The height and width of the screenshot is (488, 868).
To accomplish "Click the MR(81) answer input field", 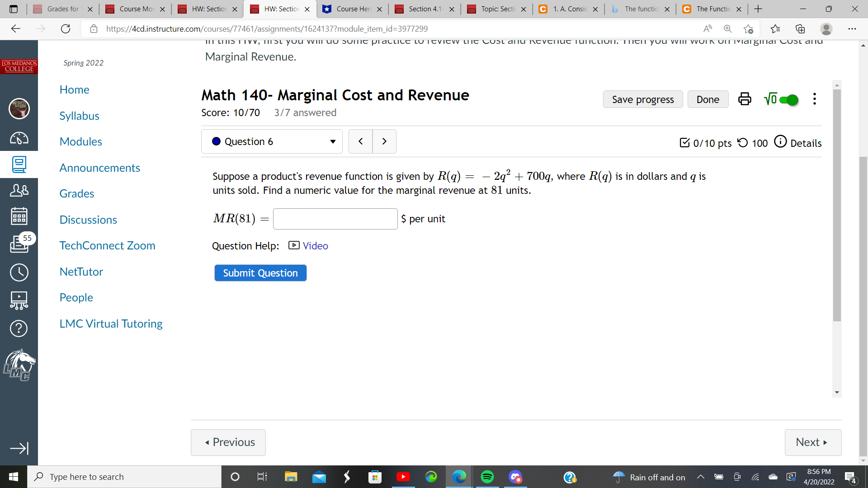I will (x=335, y=219).
